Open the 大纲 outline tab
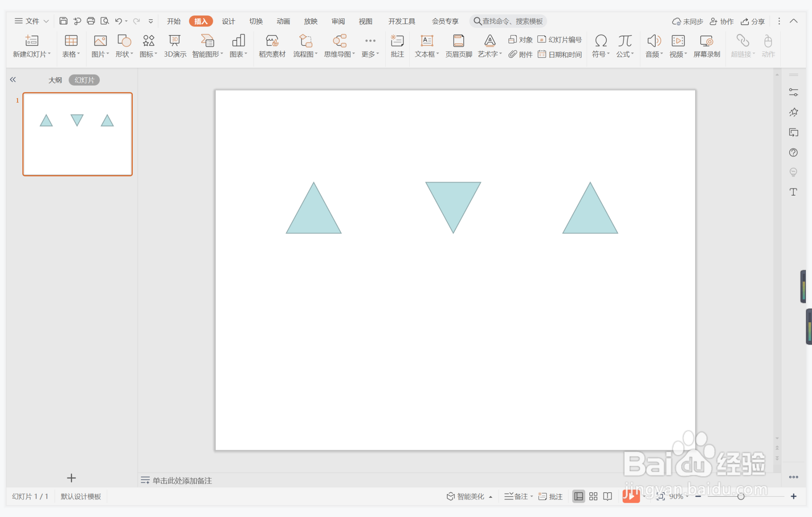Viewport: 812px width, 517px height. pyautogui.click(x=55, y=80)
